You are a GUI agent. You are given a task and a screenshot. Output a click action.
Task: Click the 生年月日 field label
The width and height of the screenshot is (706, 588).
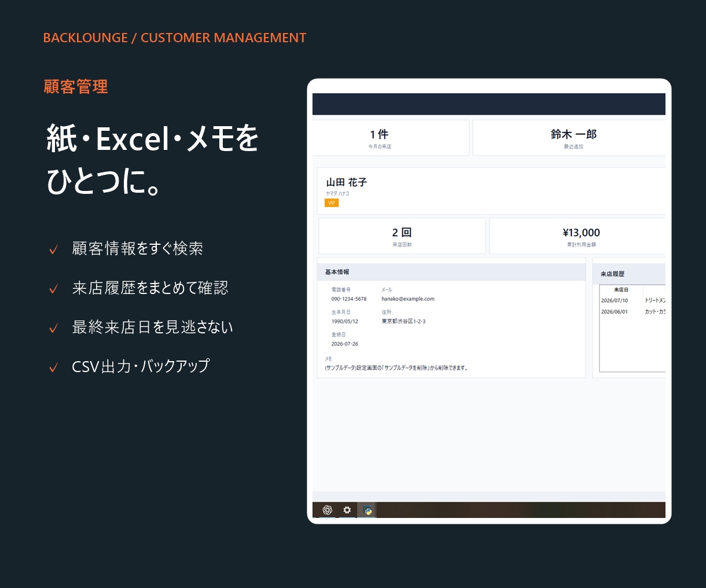point(341,313)
